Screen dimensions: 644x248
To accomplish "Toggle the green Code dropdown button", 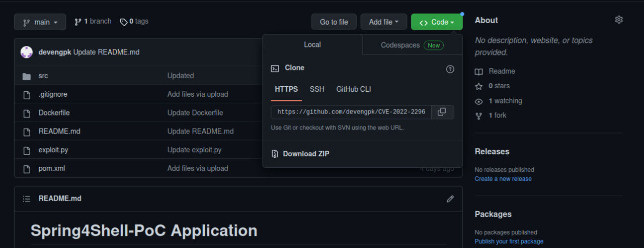I will pyautogui.click(x=437, y=22).
